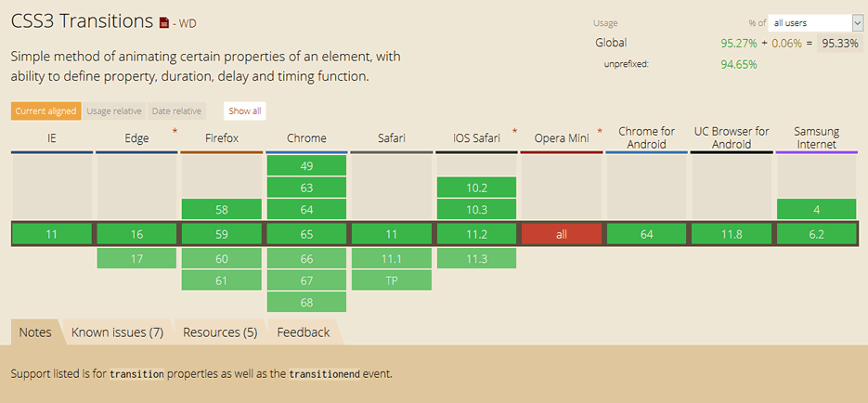
Task: Click the asterisk note beside Opera Mini
Action: click(x=600, y=132)
